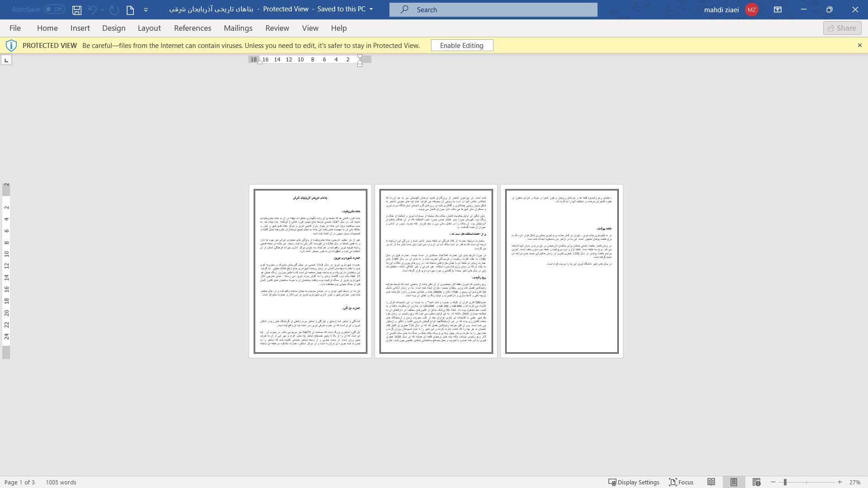Click the 1005 words count

coord(61,482)
